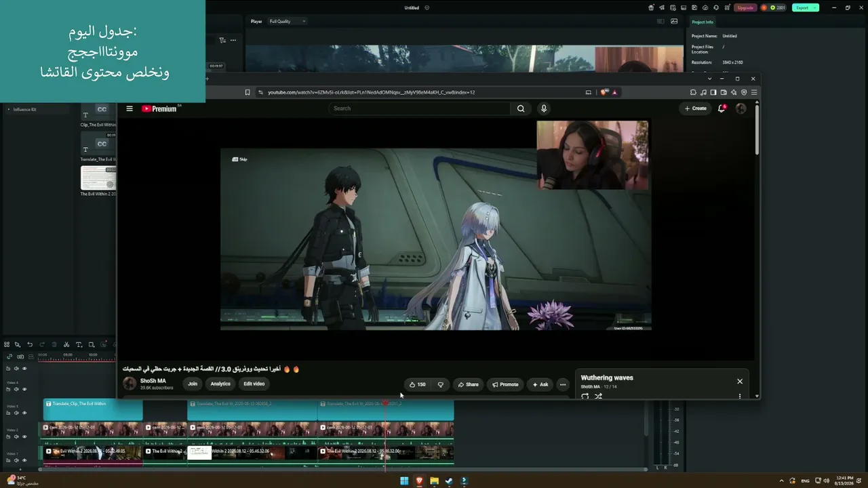868x488 pixels.
Task: Click the redo arrow in the timeline toolbar
Action: pos(42,344)
